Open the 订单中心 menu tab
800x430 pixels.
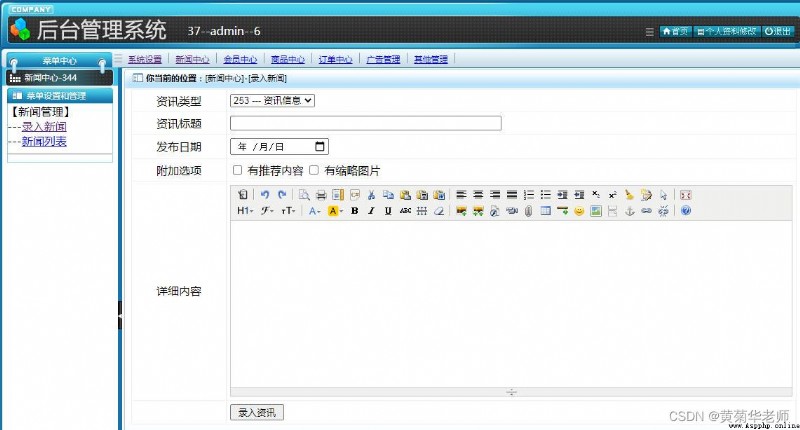[x=335, y=59]
